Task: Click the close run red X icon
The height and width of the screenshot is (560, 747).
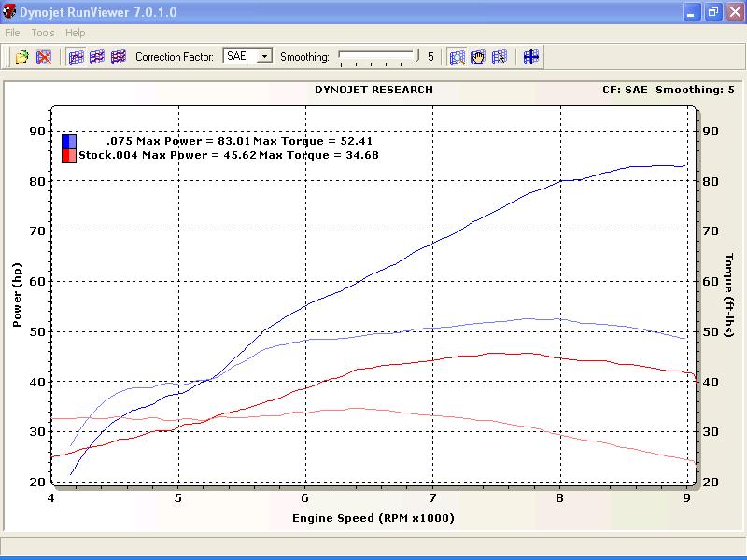Action: tap(44, 57)
